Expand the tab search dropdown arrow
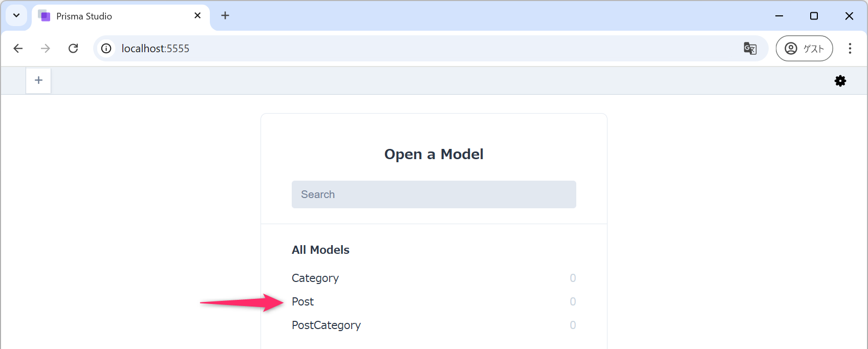The height and width of the screenshot is (349, 868). click(x=16, y=15)
